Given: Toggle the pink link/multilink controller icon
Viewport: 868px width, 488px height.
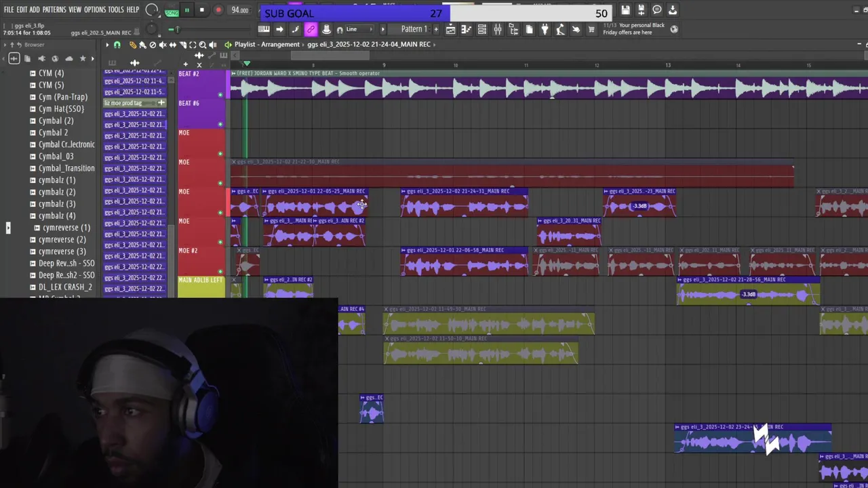Looking at the screenshot, I should (x=311, y=29).
